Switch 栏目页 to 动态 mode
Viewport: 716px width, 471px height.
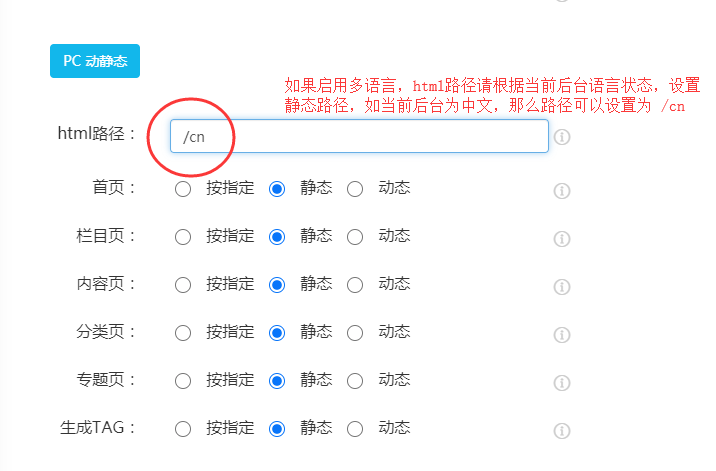(x=355, y=236)
